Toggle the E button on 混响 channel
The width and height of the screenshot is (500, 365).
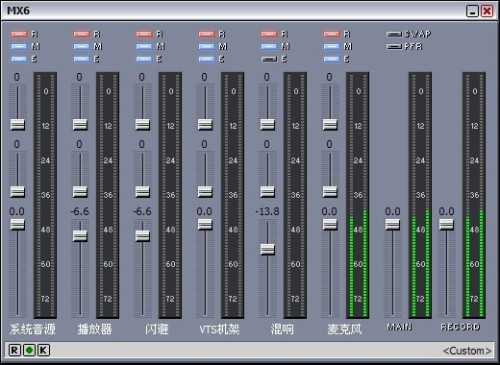point(269,59)
